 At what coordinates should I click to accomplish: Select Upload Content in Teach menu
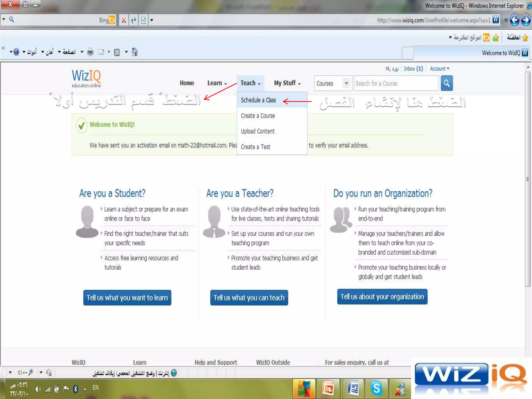257,131
